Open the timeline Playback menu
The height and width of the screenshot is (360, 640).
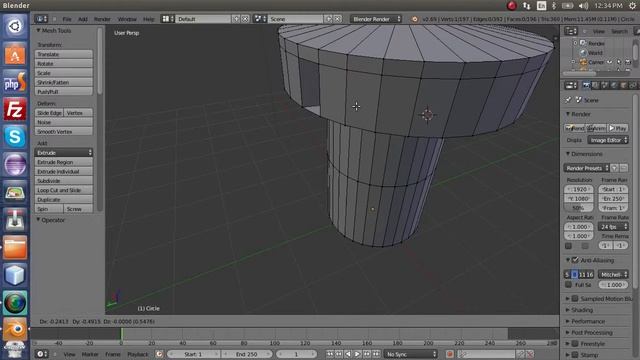(x=138, y=354)
